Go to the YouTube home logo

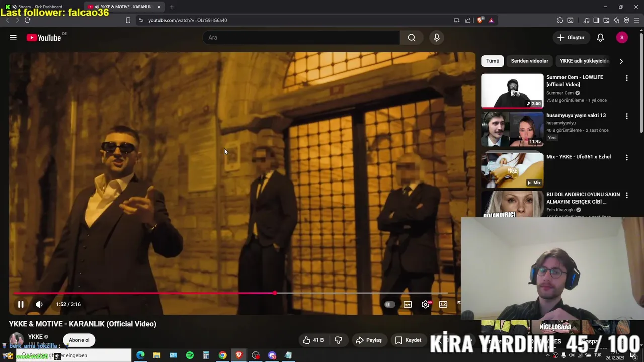[44, 38]
